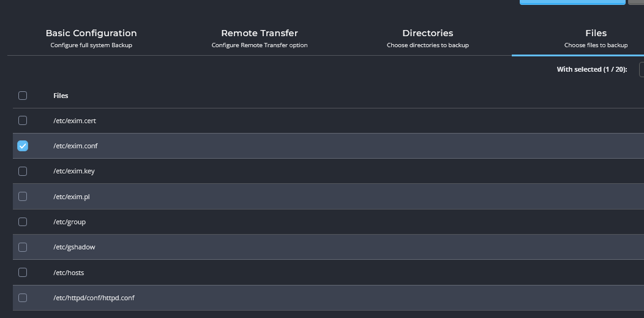Click the /etc/gshadow file name

click(x=74, y=247)
